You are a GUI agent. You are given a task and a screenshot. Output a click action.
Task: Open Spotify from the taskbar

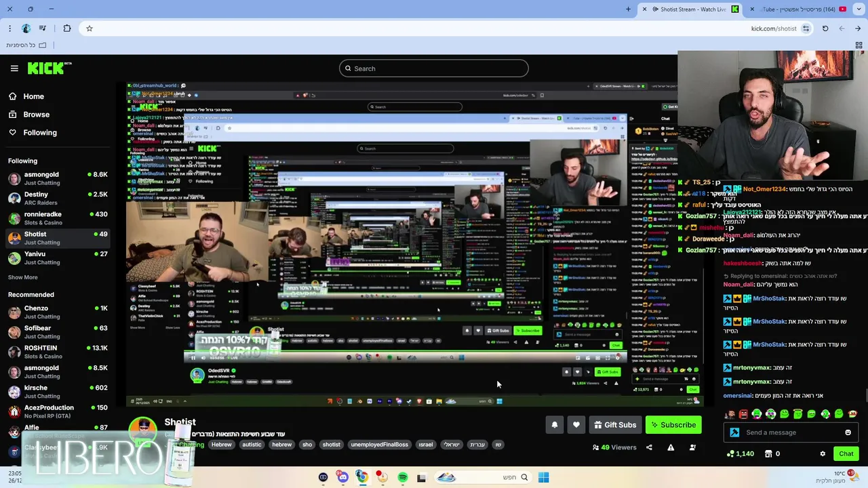[402, 477]
